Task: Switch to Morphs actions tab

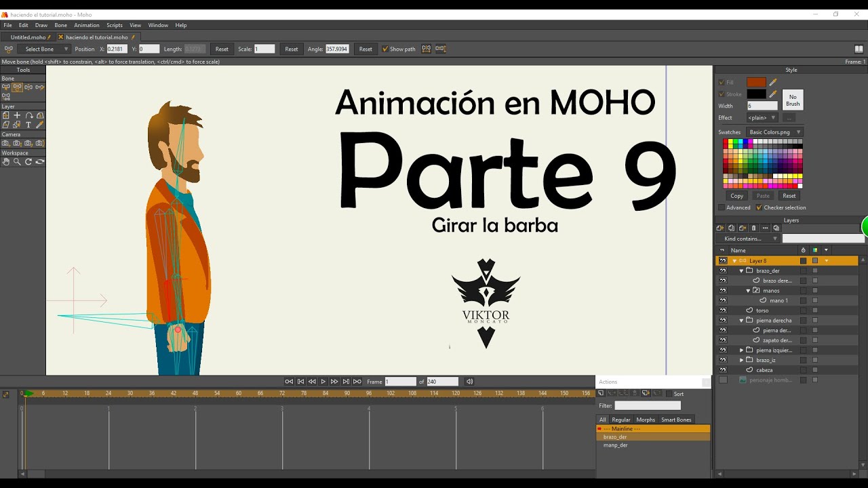Action: click(646, 420)
